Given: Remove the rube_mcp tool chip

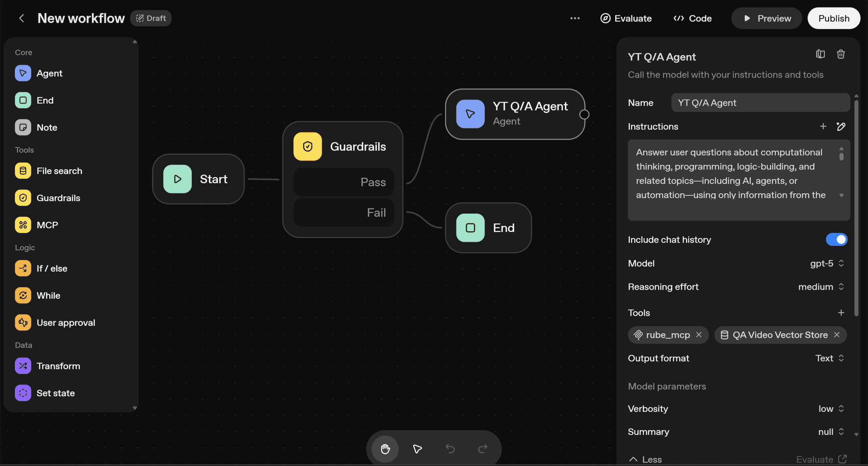Looking at the screenshot, I should (x=699, y=335).
